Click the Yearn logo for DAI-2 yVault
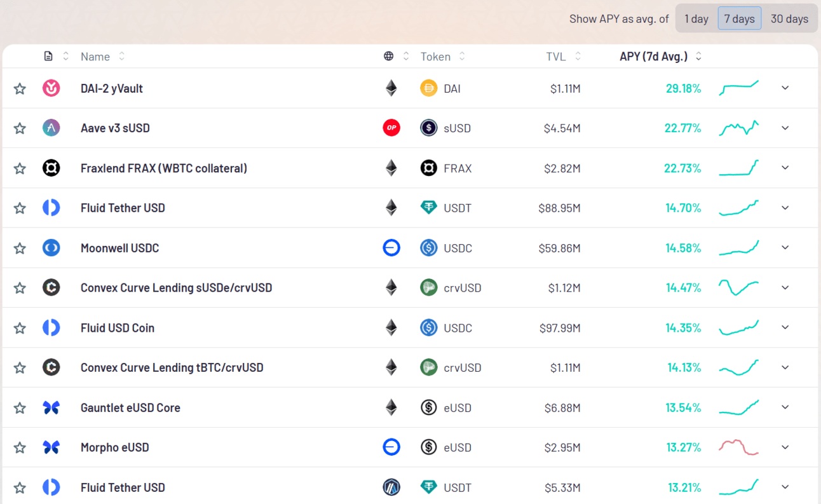Viewport: 821px width, 504px height. click(x=51, y=88)
